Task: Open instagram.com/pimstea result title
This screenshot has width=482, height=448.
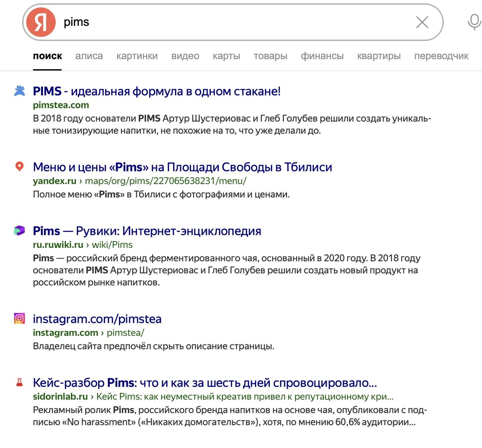Action: [x=97, y=319]
